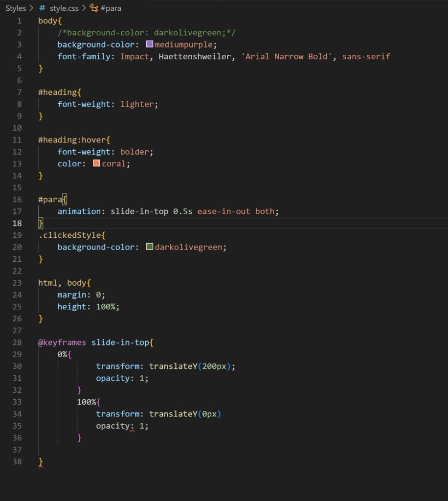Click the mediumpurple value text
The height and width of the screenshot is (501, 448).
pyautogui.click(x=183, y=45)
